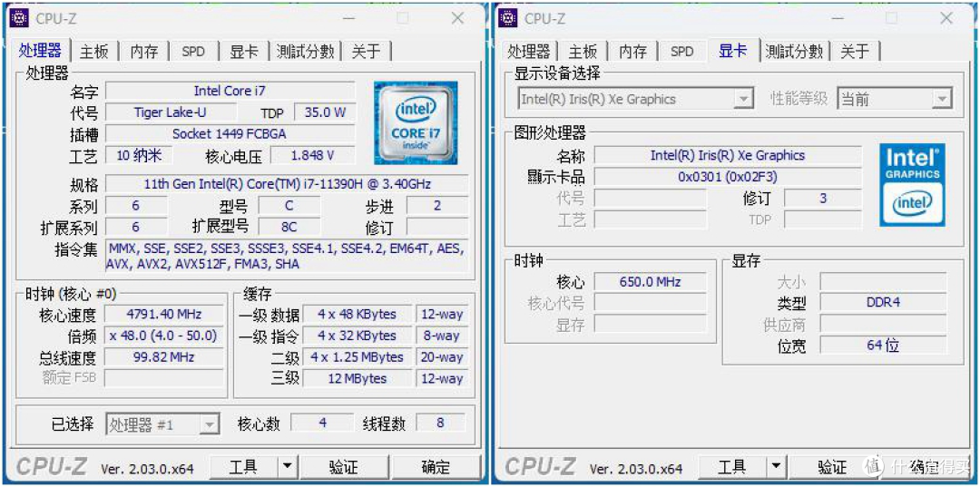The height and width of the screenshot is (487, 980).
Task: Select 处理器 tab in left window
Action: (x=41, y=51)
